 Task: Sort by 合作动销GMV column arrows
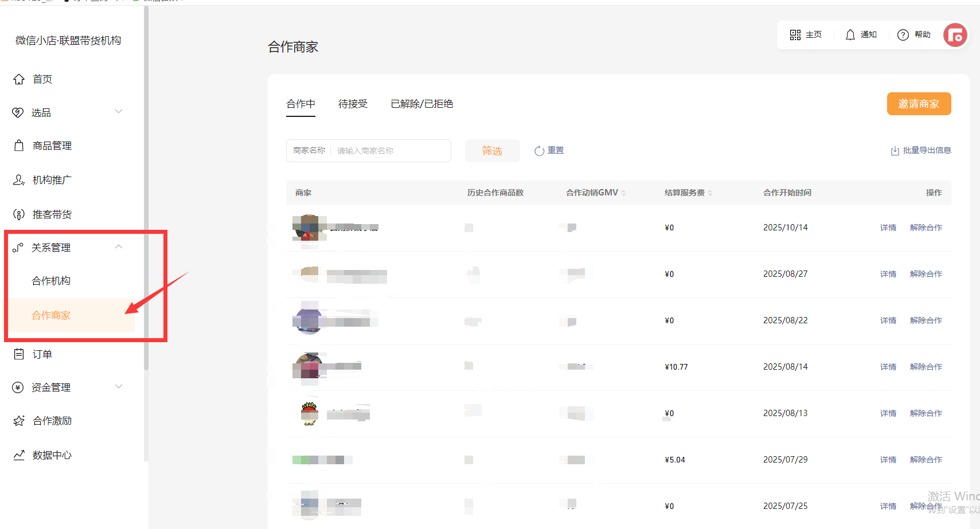pos(623,193)
